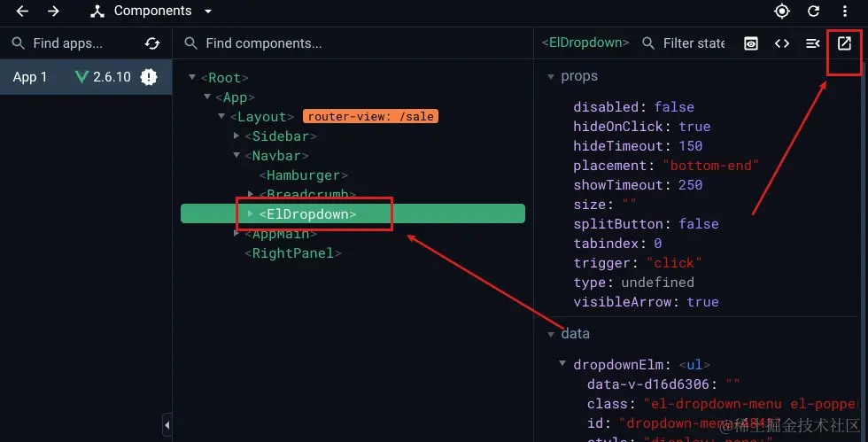Click the Find apps search field
The height and width of the screenshot is (442, 868).
pyautogui.click(x=67, y=43)
